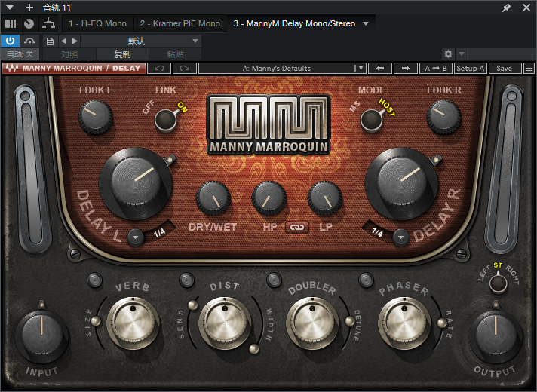This screenshot has height=392, width=537.
Task: Go to next preset right arrow
Action: [x=75, y=41]
